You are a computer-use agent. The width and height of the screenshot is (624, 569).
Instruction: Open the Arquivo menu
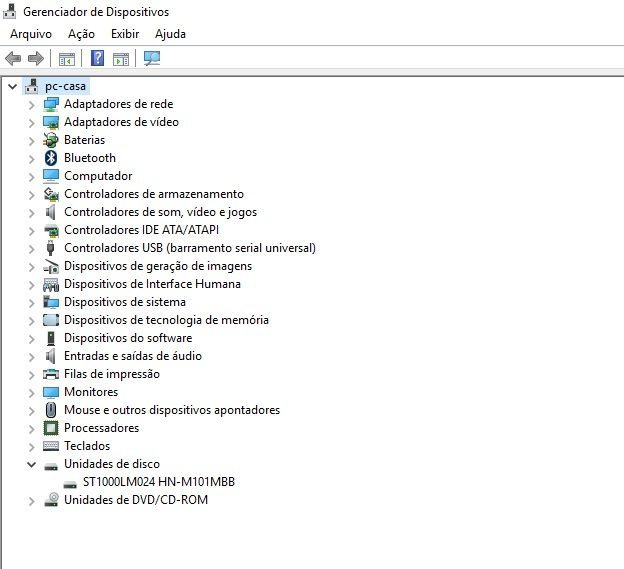[31, 34]
